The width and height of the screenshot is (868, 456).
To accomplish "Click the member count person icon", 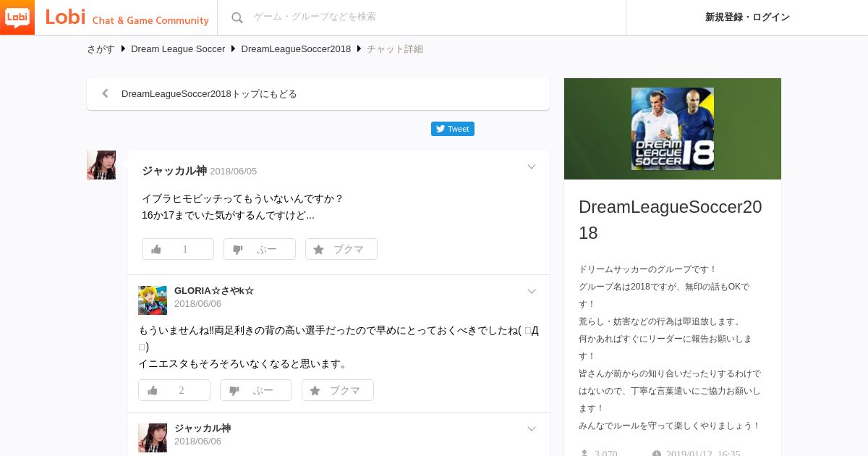I will pyautogui.click(x=584, y=454).
